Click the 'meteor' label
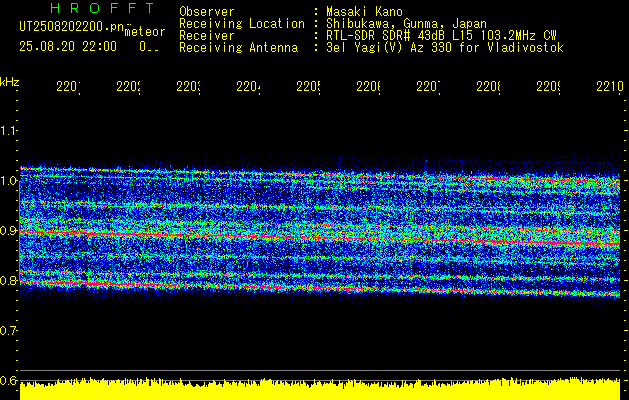This screenshot has height=400, width=629. (145, 32)
